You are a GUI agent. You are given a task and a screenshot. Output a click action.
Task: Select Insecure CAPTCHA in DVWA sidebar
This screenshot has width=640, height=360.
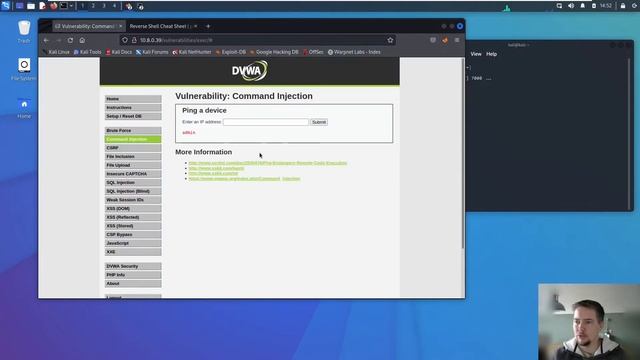point(133,174)
